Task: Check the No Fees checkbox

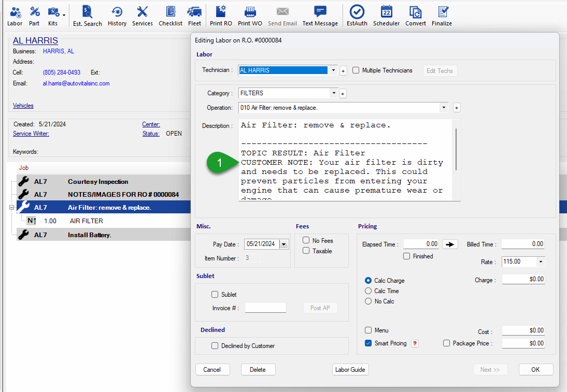Action: coord(306,240)
